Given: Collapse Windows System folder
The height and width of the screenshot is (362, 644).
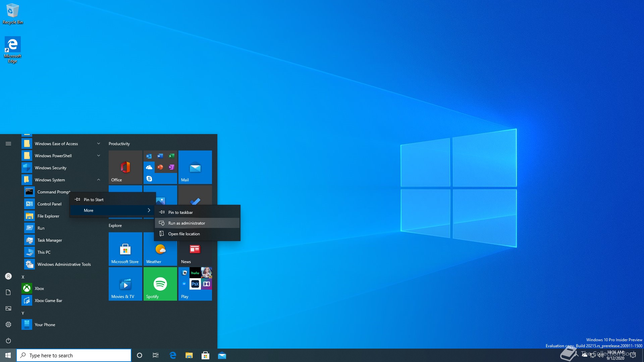Looking at the screenshot, I should 50,180.
